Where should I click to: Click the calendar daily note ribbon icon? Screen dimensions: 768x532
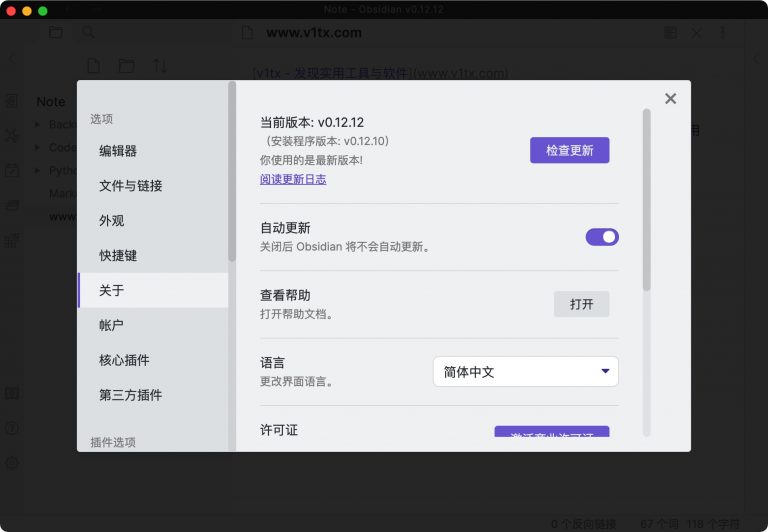pos(12,170)
